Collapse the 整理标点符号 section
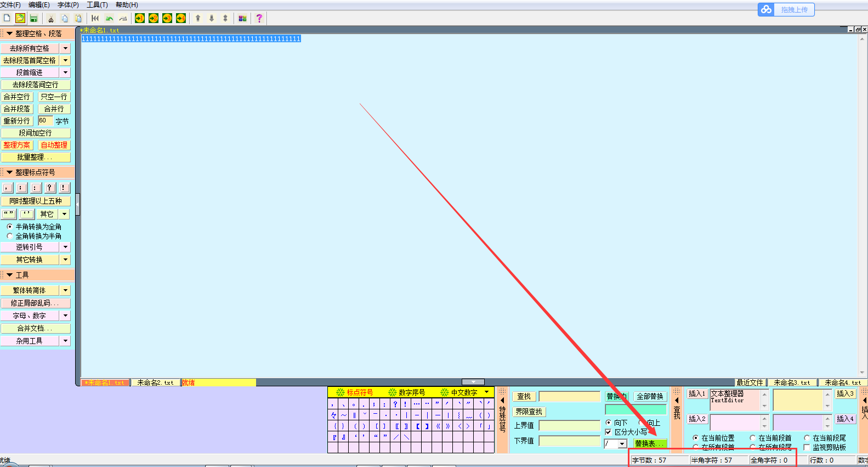 coord(9,172)
